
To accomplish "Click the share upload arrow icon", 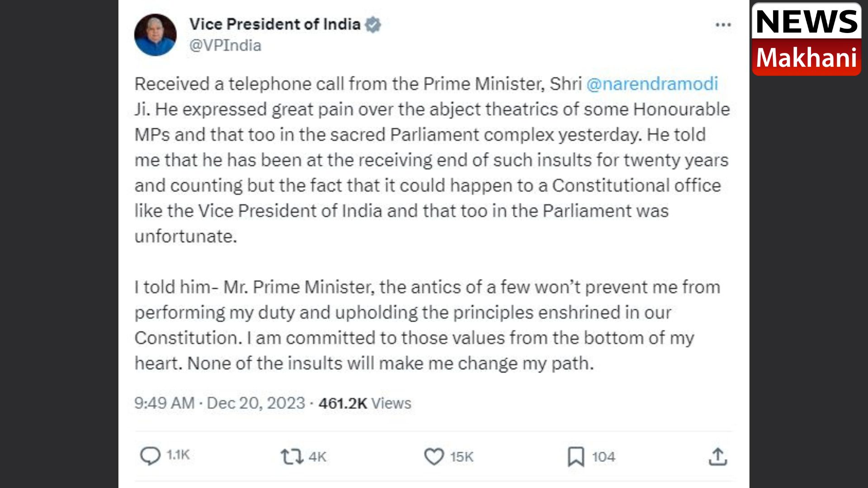I will coord(717,456).
